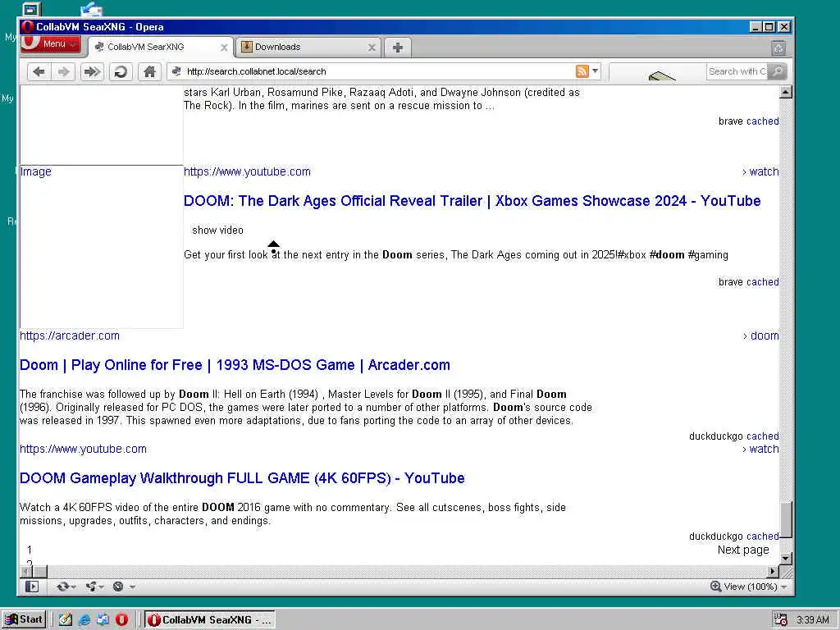This screenshot has height=630, width=840.
Task: Click the notepad quick launch icon
Action: (66, 620)
